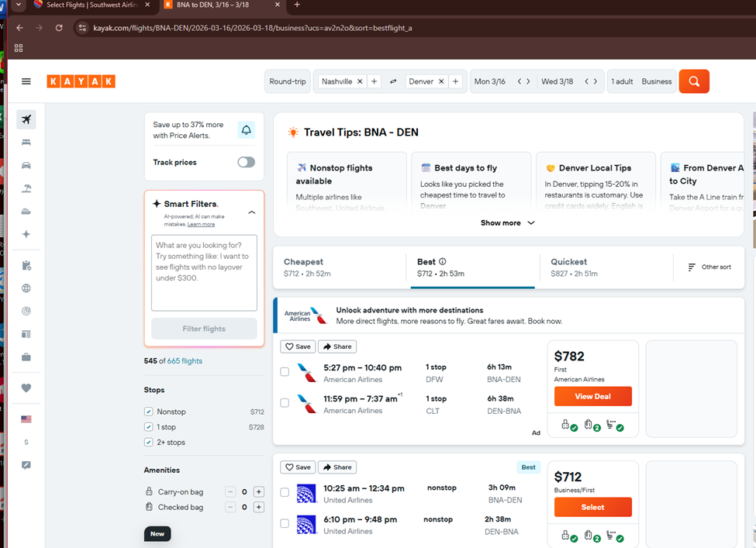Open Explore globe icon in sidebar
Viewport: 756px width, 548px height.
click(26, 288)
